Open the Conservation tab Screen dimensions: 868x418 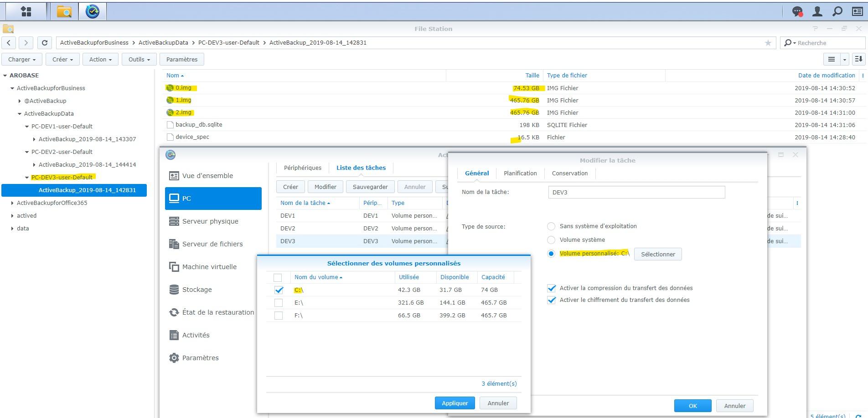(x=570, y=173)
